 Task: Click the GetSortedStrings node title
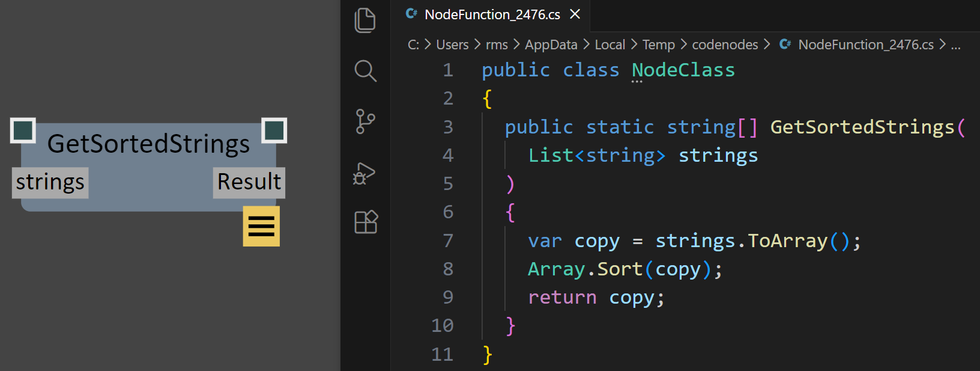tap(148, 144)
